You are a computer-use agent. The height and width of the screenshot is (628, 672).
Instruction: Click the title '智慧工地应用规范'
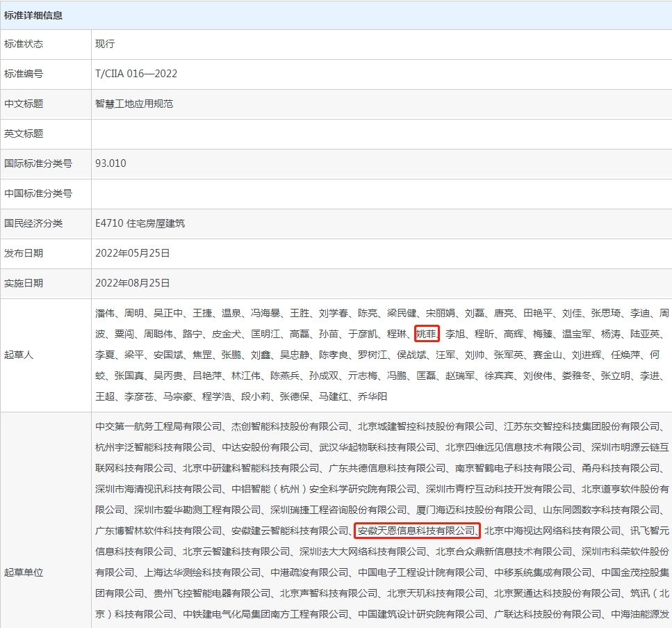pos(134,104)
